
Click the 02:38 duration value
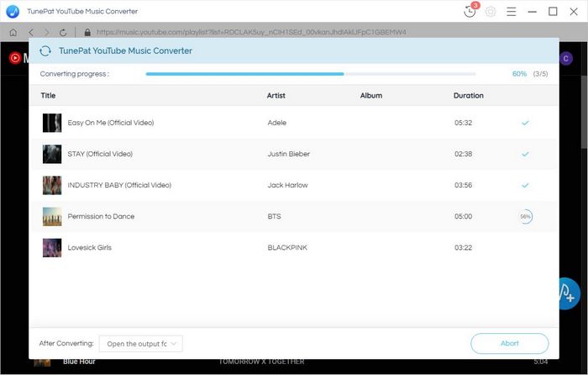point(463,154)
